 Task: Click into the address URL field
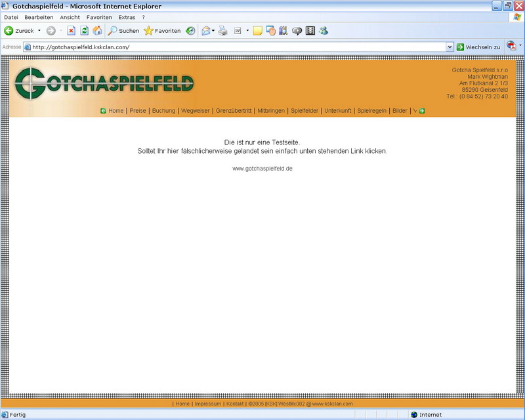pos(236,47)
